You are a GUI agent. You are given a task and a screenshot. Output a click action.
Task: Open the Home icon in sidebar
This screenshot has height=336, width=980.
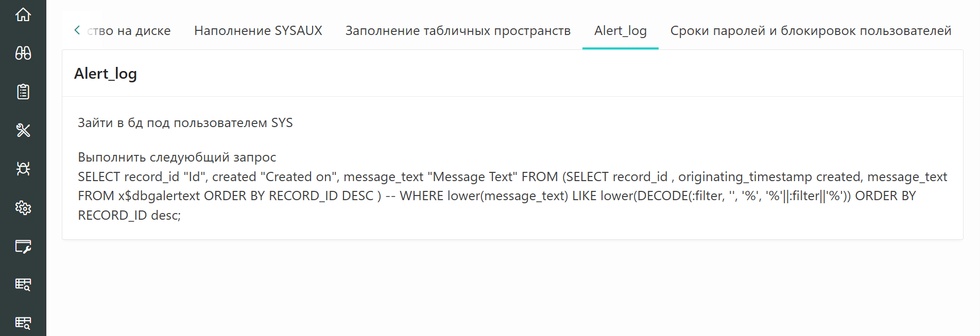click(x=23, y=14)
